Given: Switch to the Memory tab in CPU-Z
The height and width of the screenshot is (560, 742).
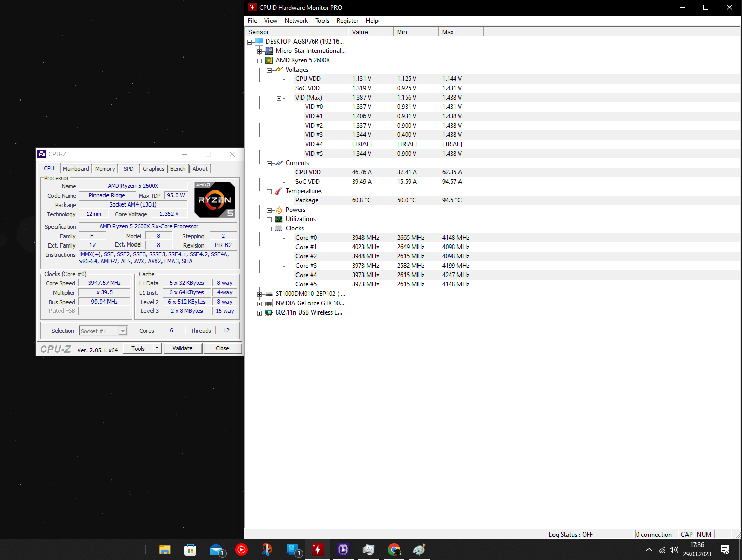Looking at the screenshot, I should [x=105, y=169].
